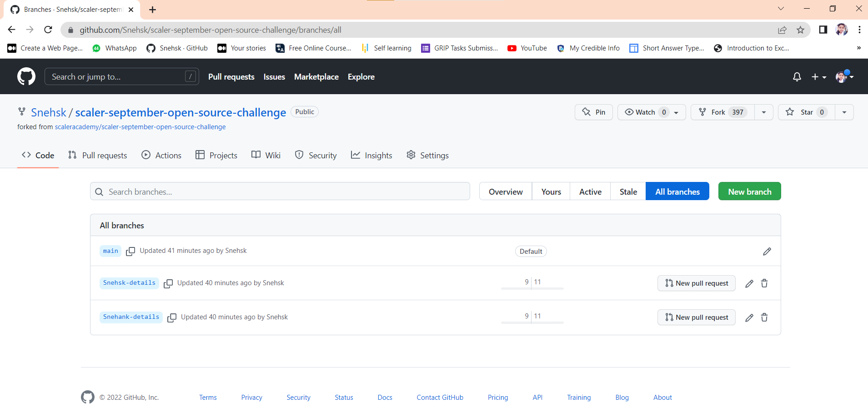Copy the Snehsk-details branch name
Screen dimensions: 868x413
(x=168, y=283)
